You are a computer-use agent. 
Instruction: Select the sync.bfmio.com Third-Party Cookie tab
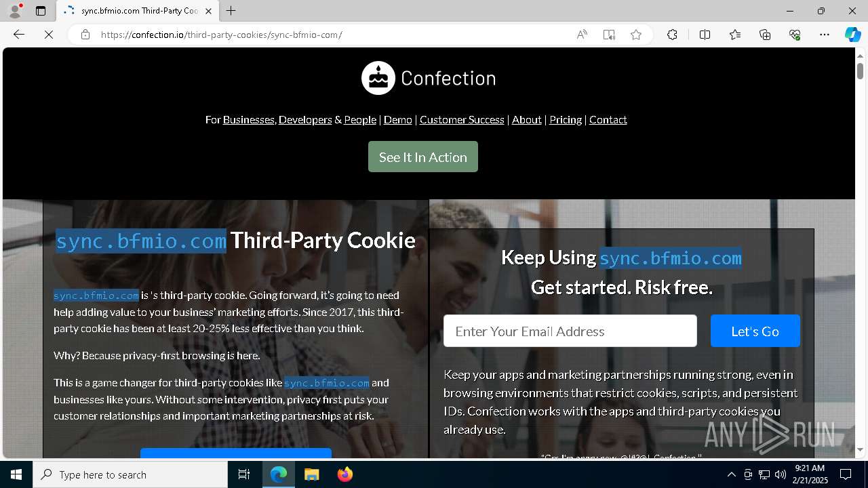point(138,11)
